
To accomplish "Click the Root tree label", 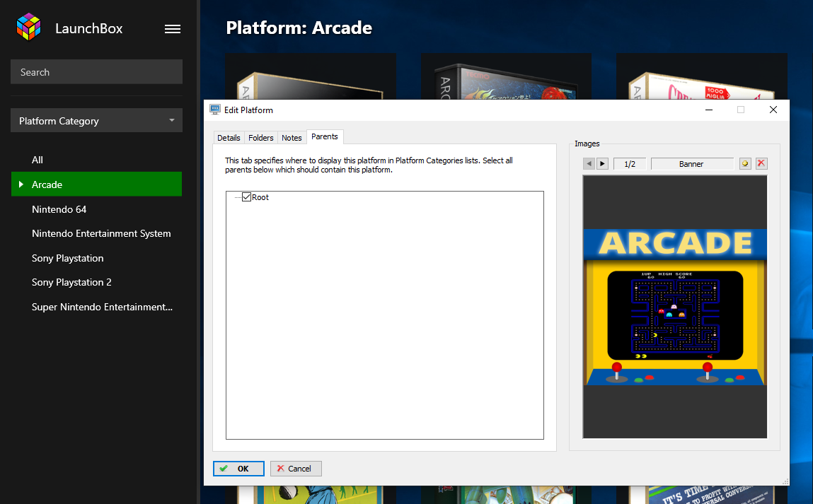I will [x=260, y=197].
